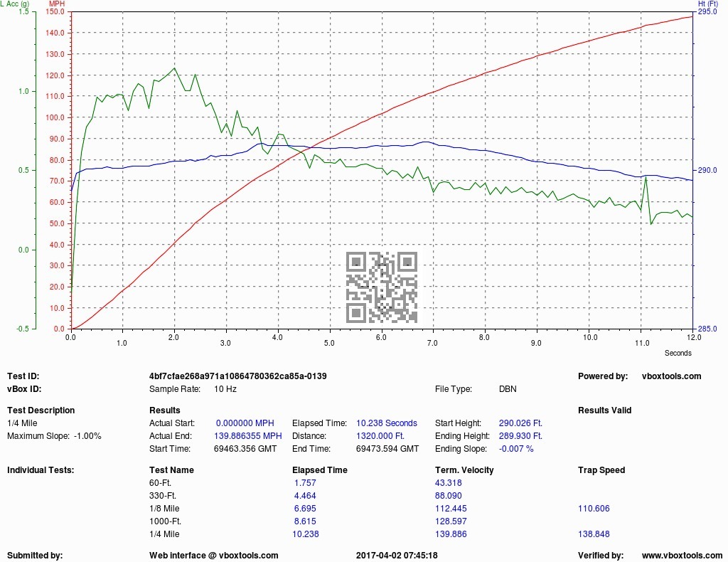Click the Actual End speed 139.886355 MPH
728x562 pixels.
tap(248, 436)
